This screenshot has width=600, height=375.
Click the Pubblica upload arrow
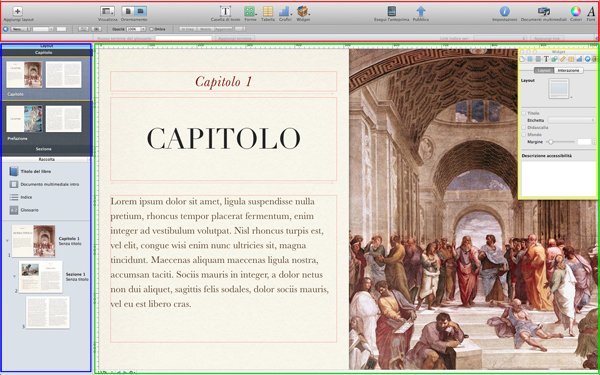[x=421, y=11]
